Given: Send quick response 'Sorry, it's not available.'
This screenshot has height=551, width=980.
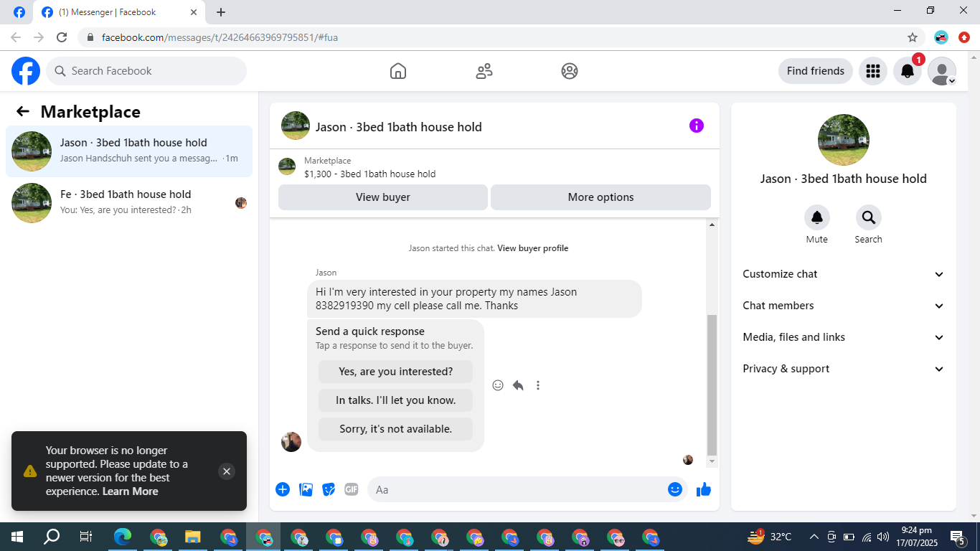Looking at the screenshot, I should (395, 429).
